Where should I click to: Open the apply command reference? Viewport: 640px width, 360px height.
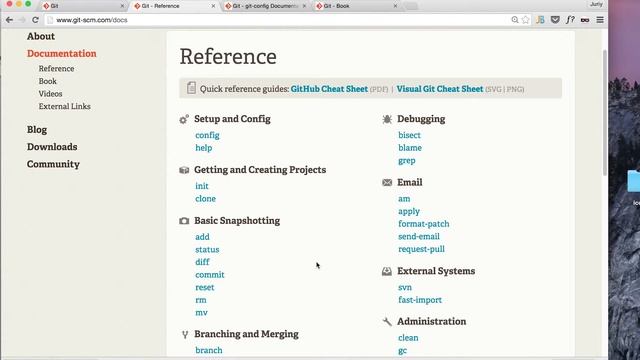coord(409,211)
